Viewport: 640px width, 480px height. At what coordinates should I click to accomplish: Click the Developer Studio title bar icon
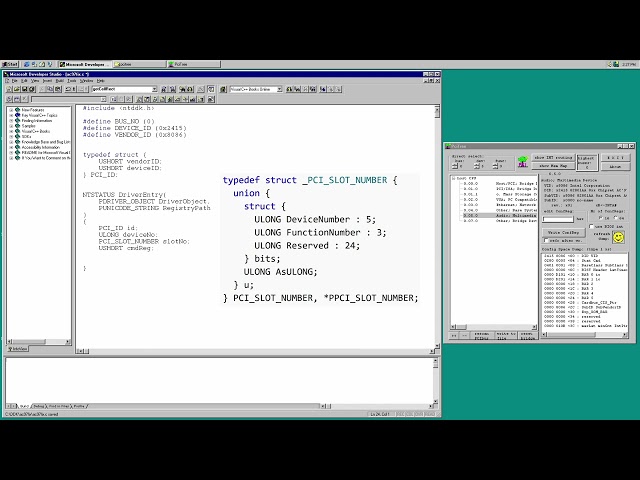tap(6, 74)
